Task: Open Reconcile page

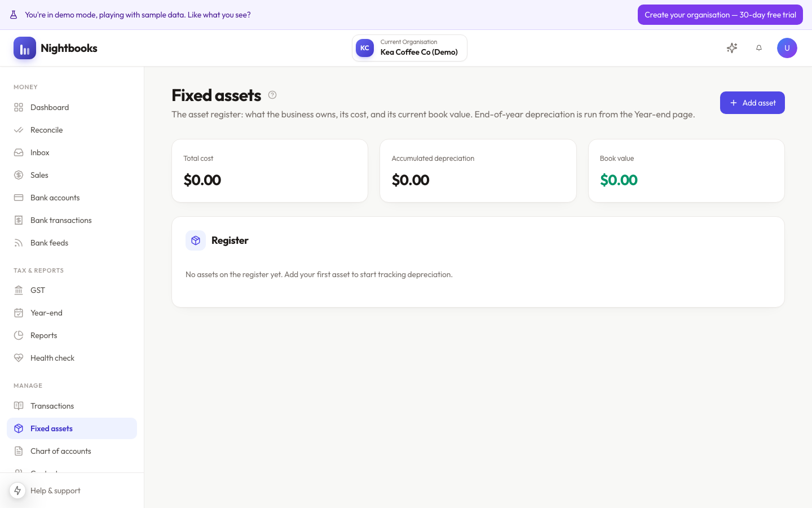Action: [x=72, y=130]
